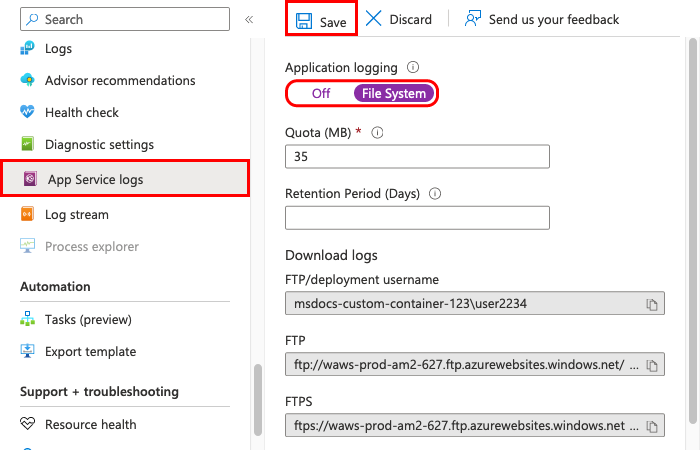This screenshot has width=700, height=450.
Task: Click the sidebar Search box
Action: (x=125, y=19)
